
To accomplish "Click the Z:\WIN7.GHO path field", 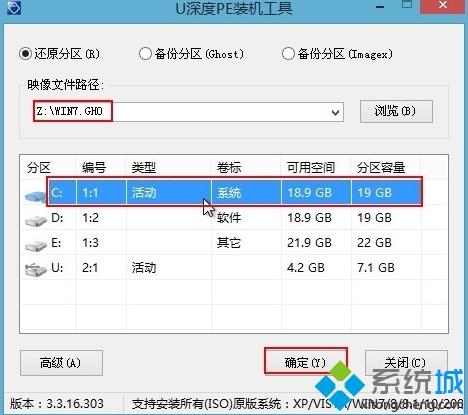I will click(188, 112).
